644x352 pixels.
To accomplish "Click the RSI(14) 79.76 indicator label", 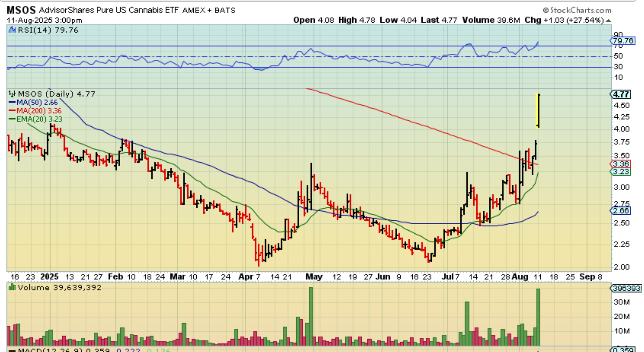I will click(48, 30).
